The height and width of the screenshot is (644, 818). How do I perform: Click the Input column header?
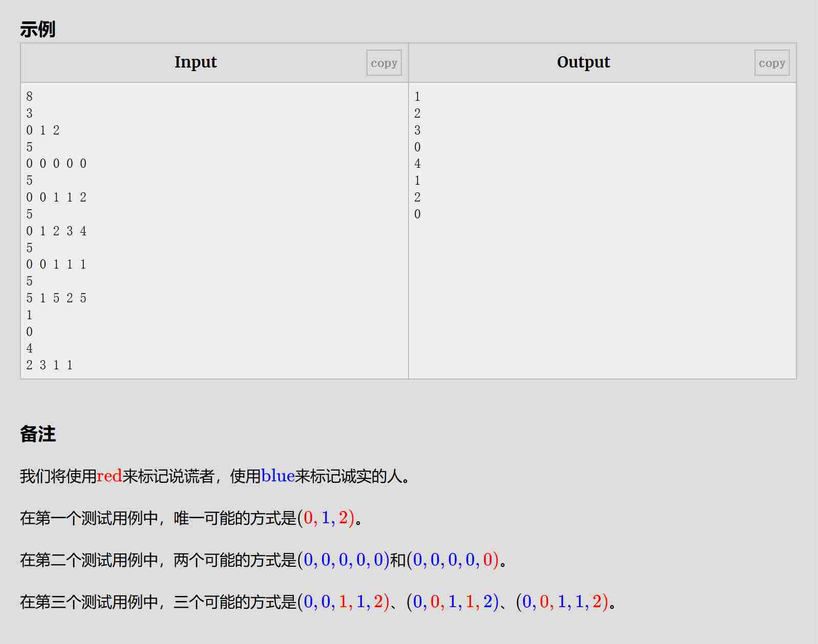[196, 62]
